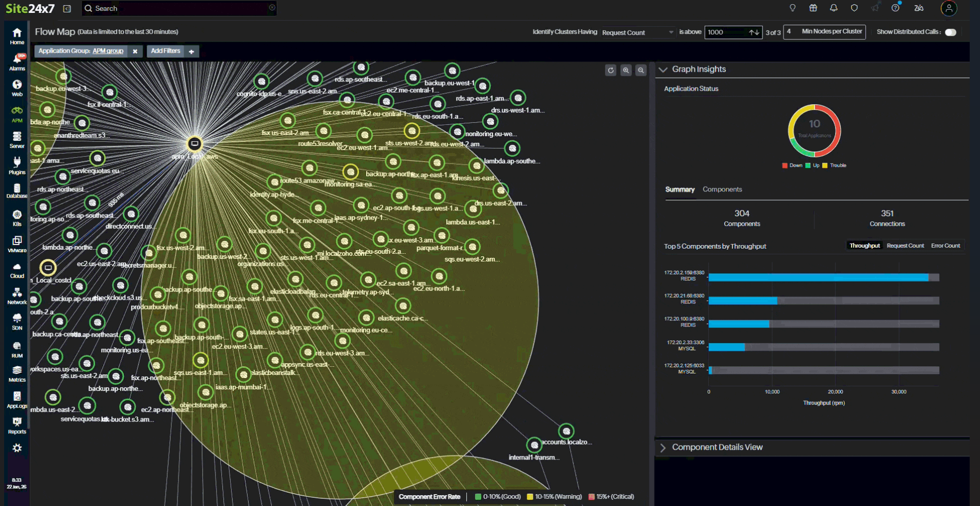This screenshot has width=980, height=506.
Task: Select the Error Count tab
Action: coord(945,245)
